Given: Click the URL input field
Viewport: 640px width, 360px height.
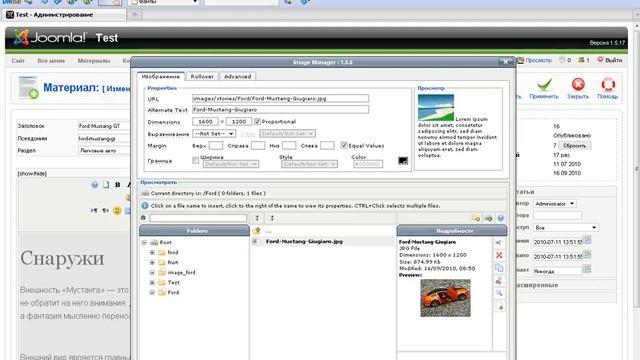Looking at the screenshot, I should coord(280,99).
